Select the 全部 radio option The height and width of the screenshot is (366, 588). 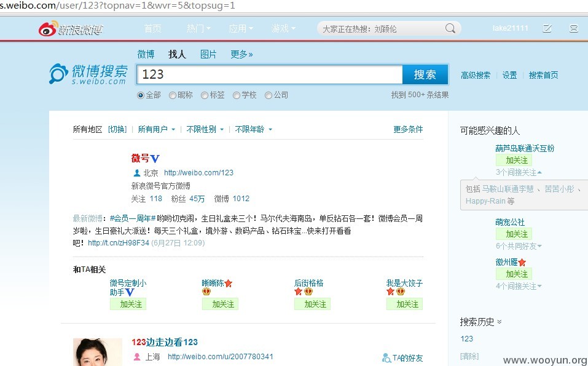pyautogui.click(x=141, y=95)
